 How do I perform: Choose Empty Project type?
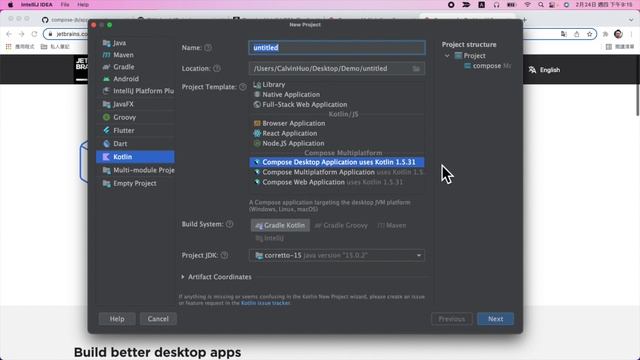(135, 183)
